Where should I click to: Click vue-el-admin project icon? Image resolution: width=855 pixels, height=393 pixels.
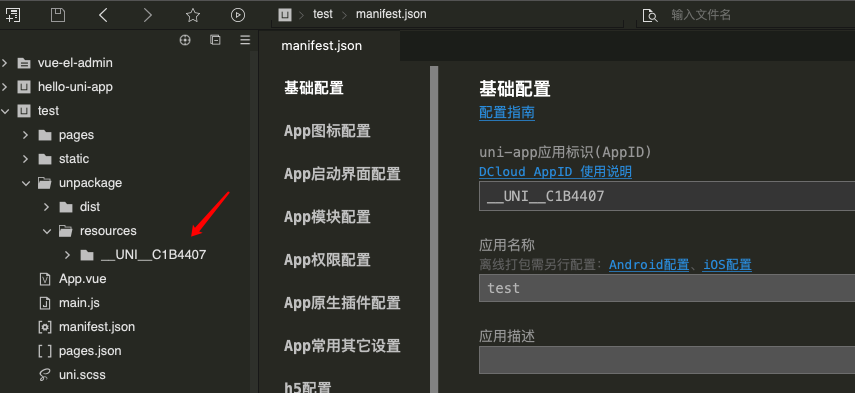[x=23, y=63]
